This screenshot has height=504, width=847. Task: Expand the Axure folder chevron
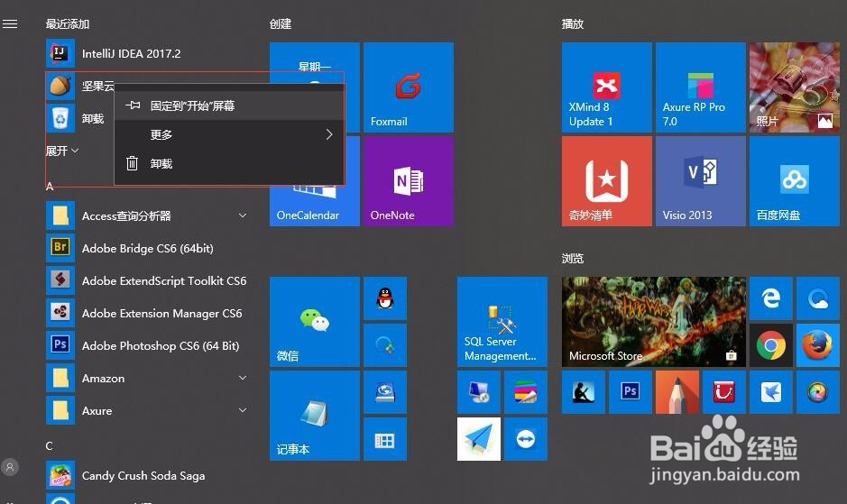pyautogui.click(x=243, y=410)
